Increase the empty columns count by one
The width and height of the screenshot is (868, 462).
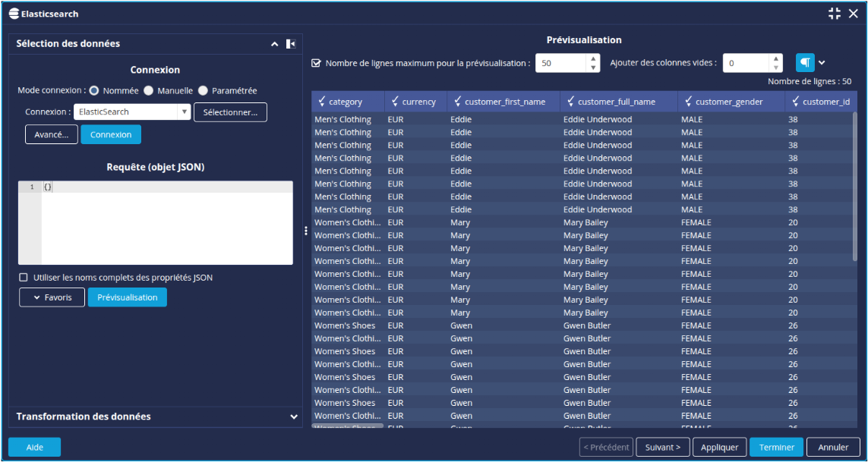tap(775, 58)
